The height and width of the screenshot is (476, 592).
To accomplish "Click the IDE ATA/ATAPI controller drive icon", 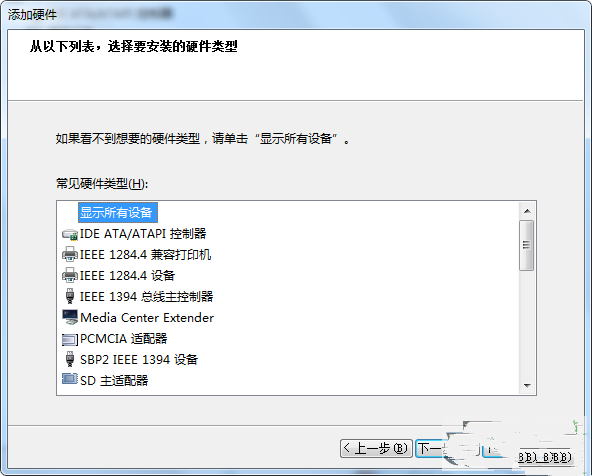I will (x=70, y=234).
